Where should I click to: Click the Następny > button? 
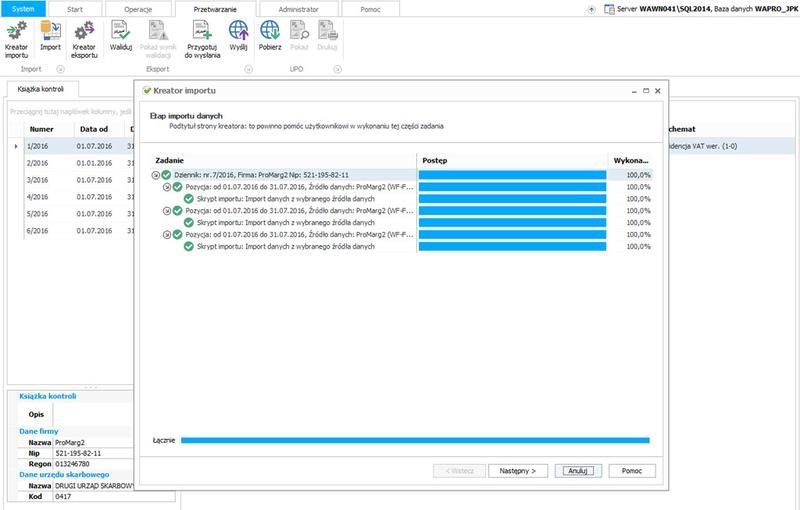(x=518, y=471)
